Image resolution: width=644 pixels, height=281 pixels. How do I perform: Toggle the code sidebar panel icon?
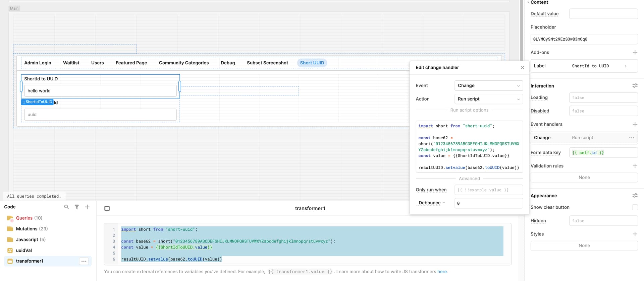pos(107,208)
